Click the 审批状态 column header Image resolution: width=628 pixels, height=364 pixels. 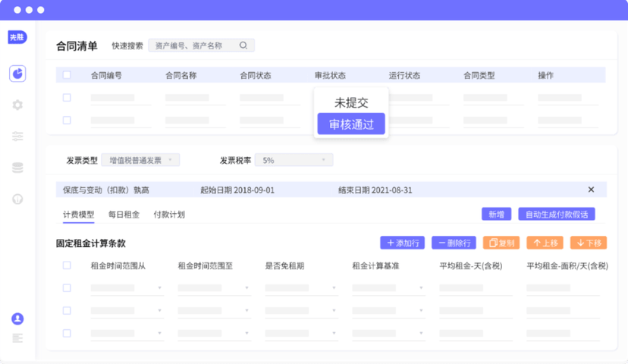pyautogui.click(x=330, y=75)
